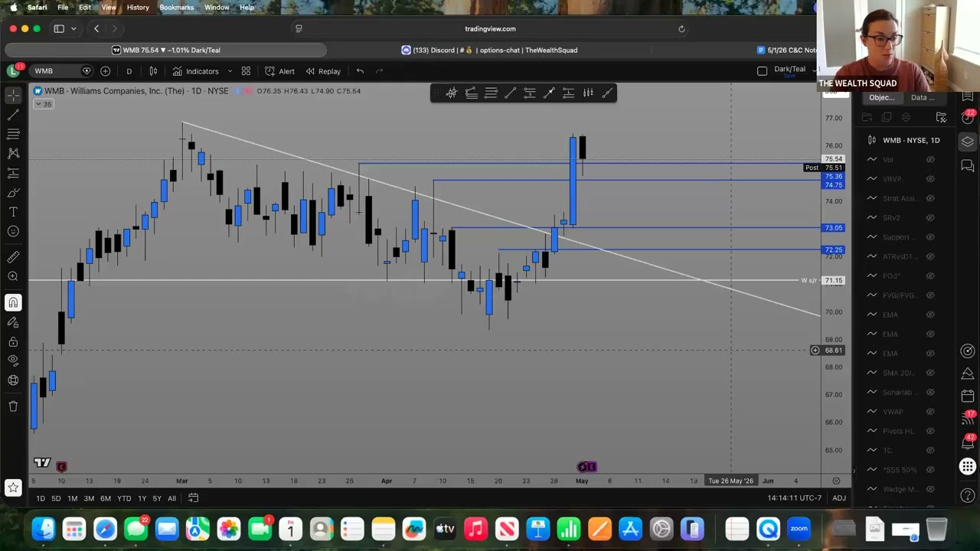
Task: Open Safari sidebar chevron dropdown
Action: coord(73,29)
